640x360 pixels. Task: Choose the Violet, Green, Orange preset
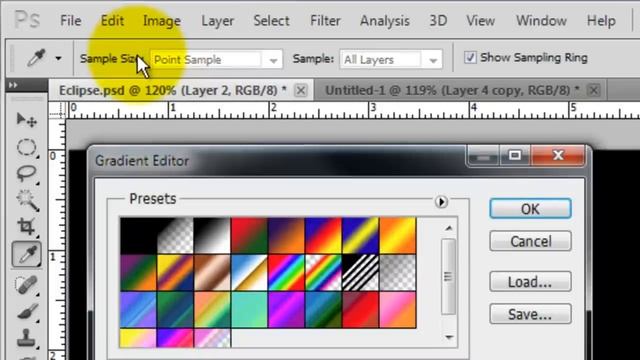[x=138, y=273]
